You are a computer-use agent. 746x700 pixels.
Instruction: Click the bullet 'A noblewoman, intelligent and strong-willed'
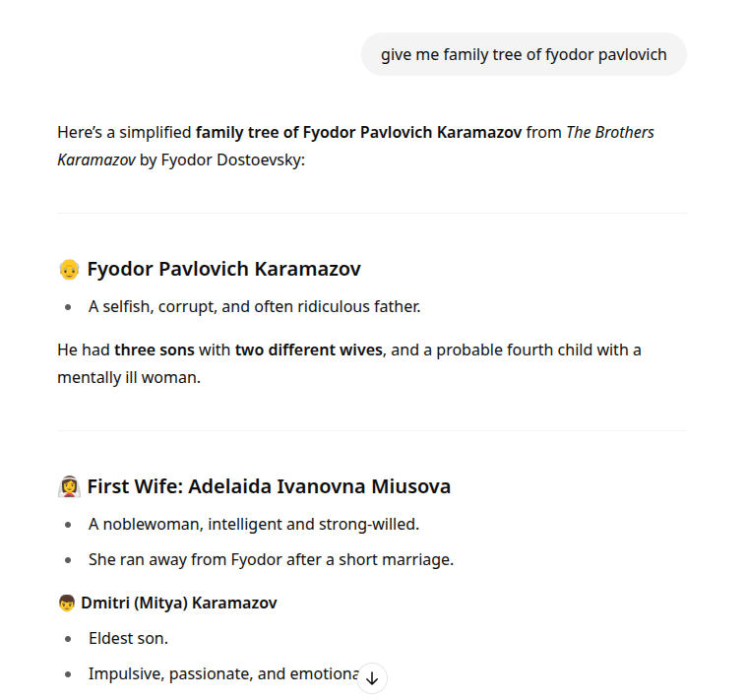(254, 524)
